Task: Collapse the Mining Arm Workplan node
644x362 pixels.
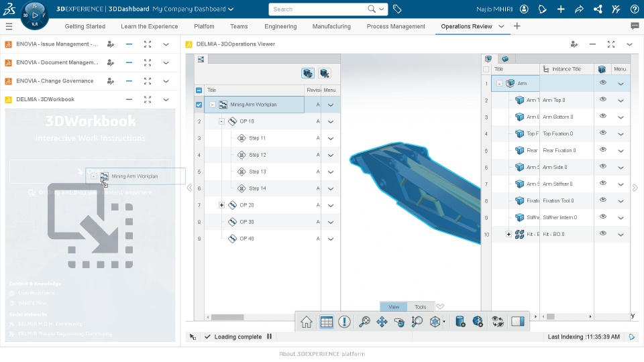Action: click(x=213, y=105)
